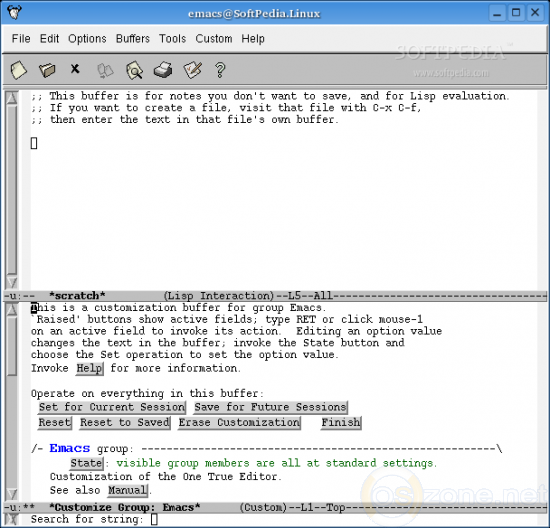
Task: Click up arrow of customize buffer scrollbar
Action: click(x=12, y=310)
